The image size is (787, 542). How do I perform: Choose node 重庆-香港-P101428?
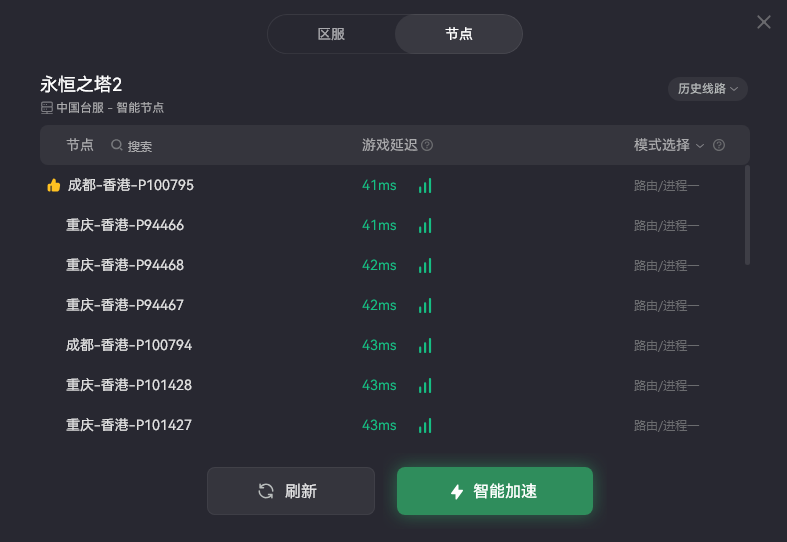pos(129,385)
